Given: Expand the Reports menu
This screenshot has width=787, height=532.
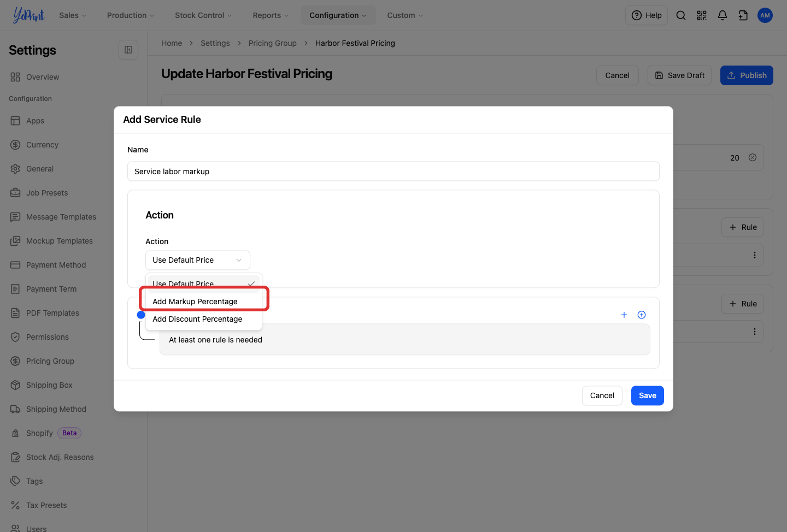Looking at the screenshot, I should click(271, 15).
